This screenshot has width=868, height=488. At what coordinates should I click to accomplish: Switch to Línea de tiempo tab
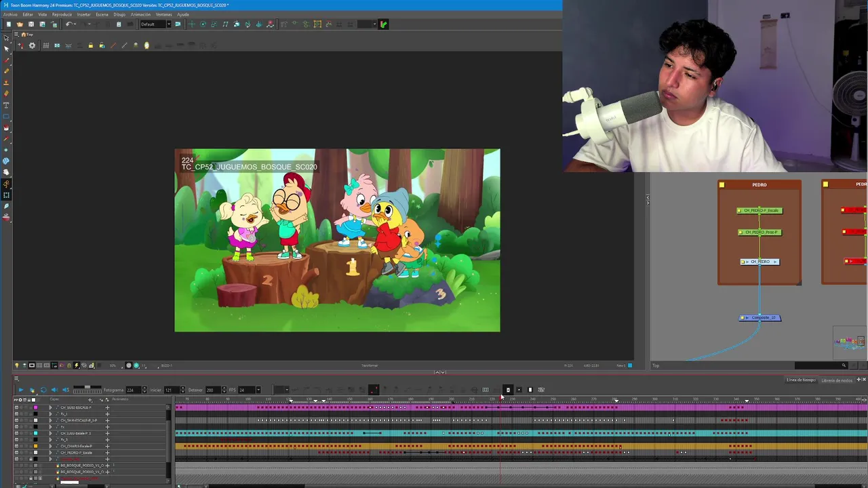point(801,380)
